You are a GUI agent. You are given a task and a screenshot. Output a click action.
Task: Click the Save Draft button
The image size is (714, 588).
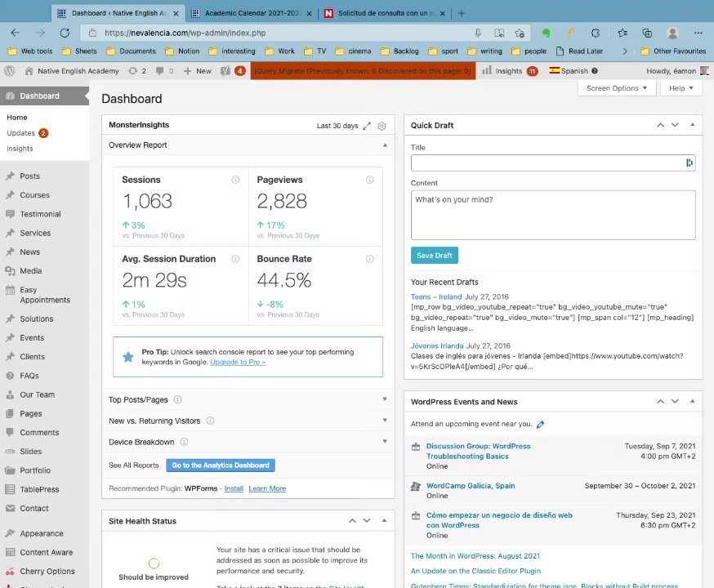[435, 256]
